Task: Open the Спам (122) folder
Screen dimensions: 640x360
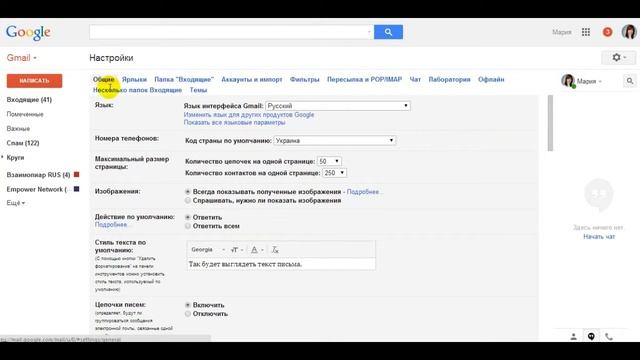Action: coord(23,143)
